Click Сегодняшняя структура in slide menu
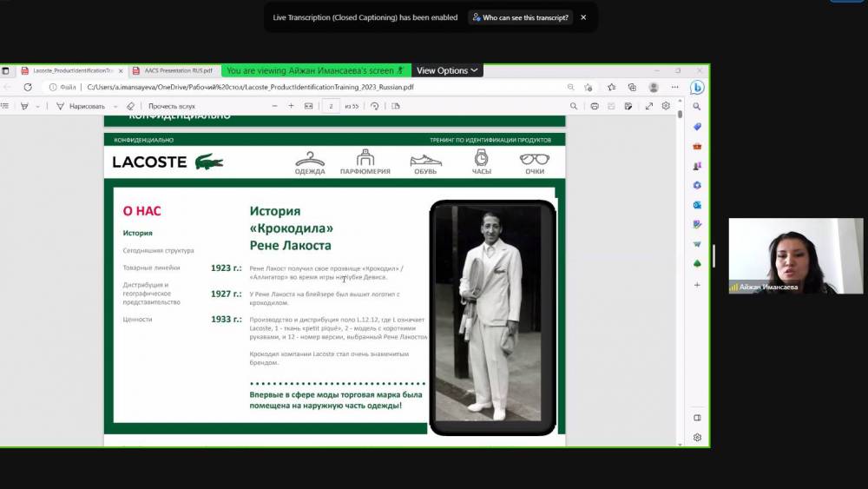The height and width of the screenshot is (489, 868). tap(158, 250)
